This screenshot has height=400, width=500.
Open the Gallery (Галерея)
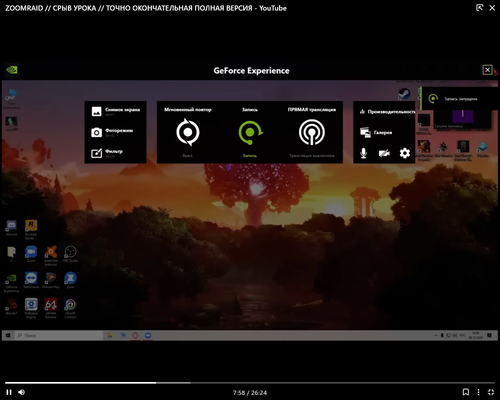376,132
